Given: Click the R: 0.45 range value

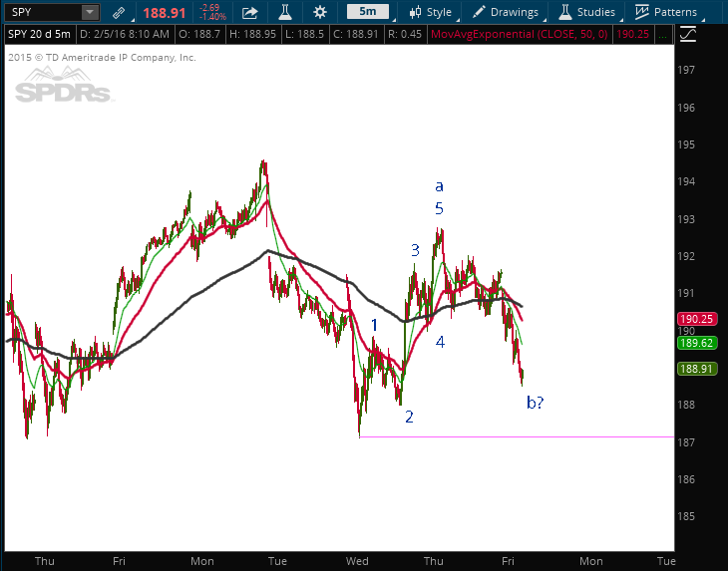Looking at the screenshot, I should 405,34.
